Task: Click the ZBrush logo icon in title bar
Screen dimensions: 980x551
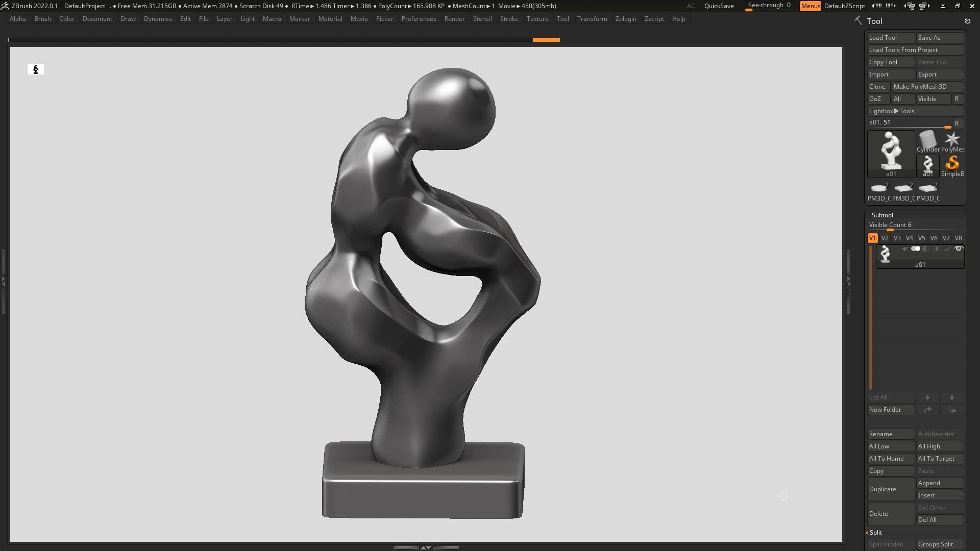Action: pyautogui.click(x=5, y=6)
